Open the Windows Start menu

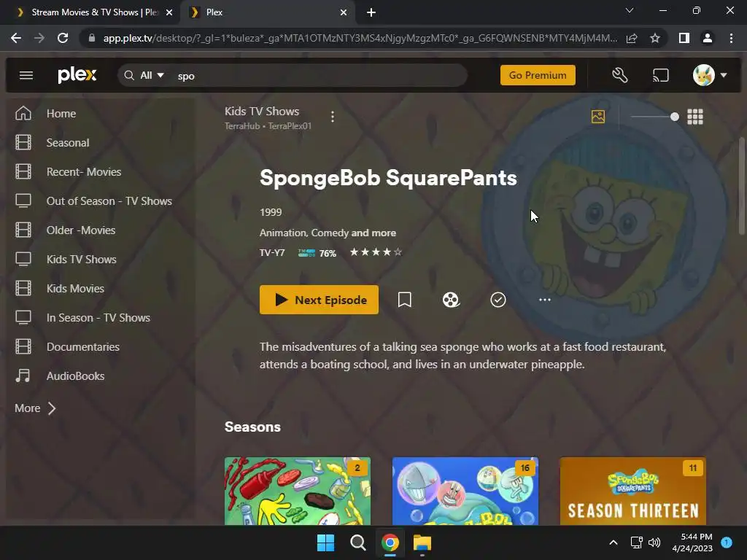click(x=326, y=542)
